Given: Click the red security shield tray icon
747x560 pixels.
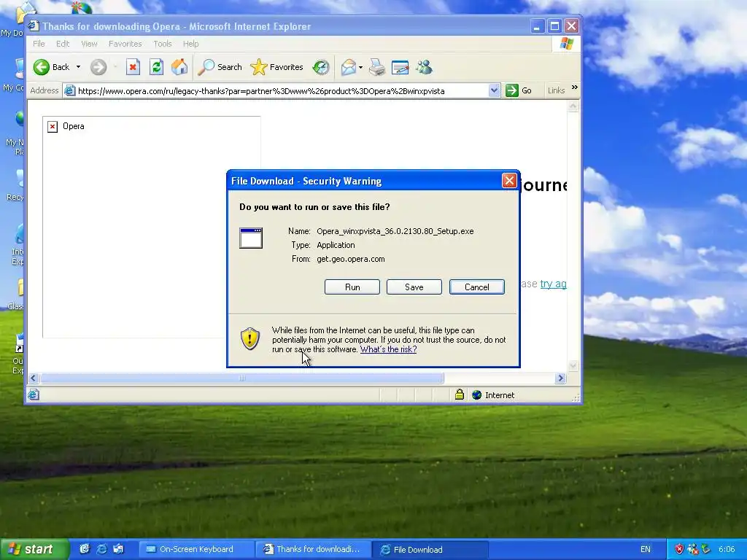Looking at the screenshot, I should coord(679,549).
